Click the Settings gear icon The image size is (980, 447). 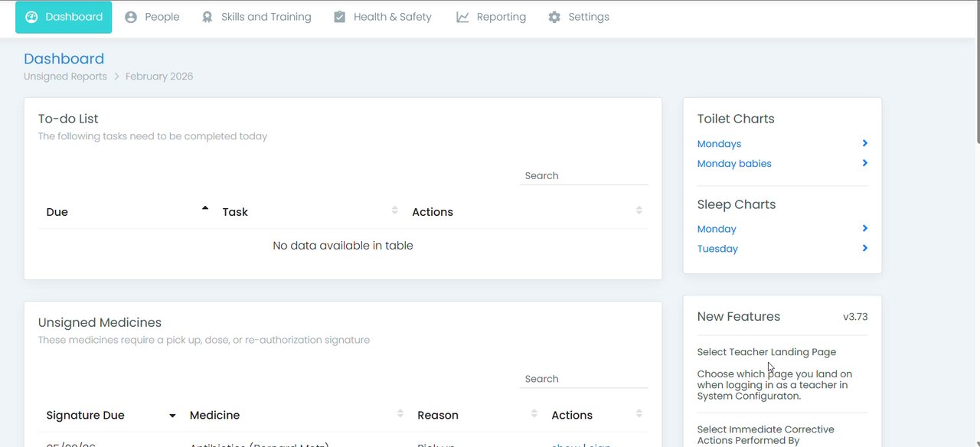coord(554,17)
